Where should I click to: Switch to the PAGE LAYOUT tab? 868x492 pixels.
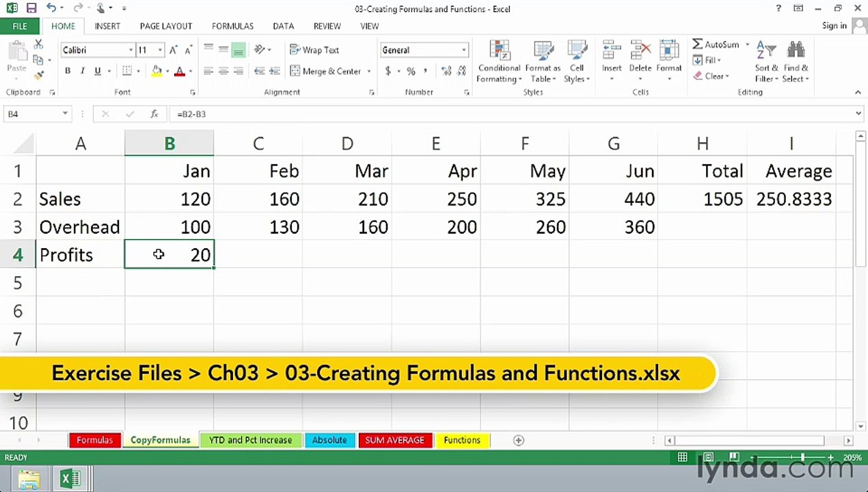pyautogui.click(x=166, y=26)
